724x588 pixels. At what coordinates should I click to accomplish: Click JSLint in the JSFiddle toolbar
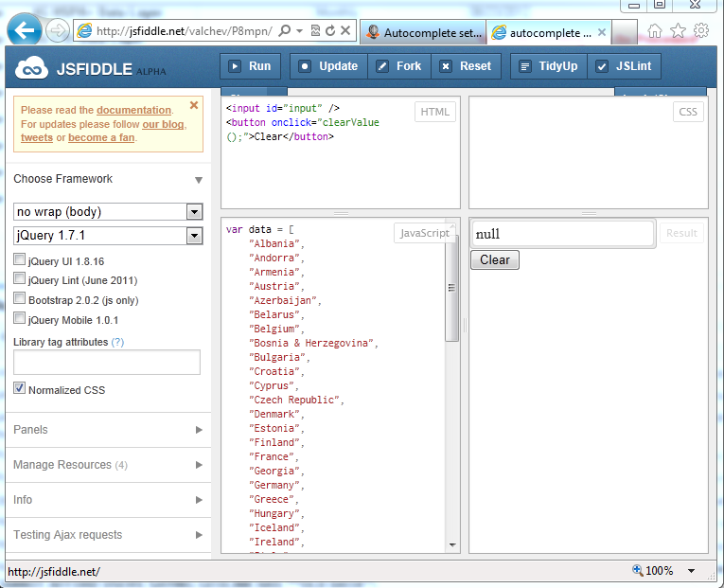[625, 66]
